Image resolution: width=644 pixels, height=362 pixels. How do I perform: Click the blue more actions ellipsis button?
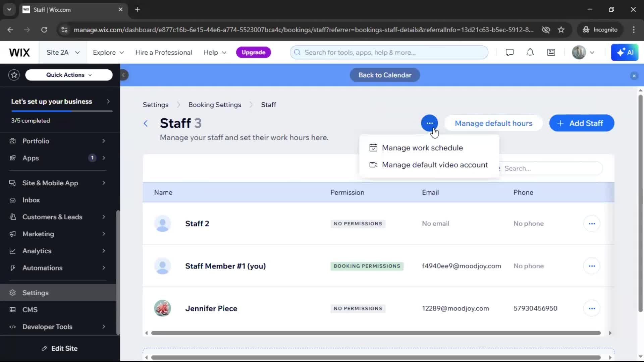point(429,123)
